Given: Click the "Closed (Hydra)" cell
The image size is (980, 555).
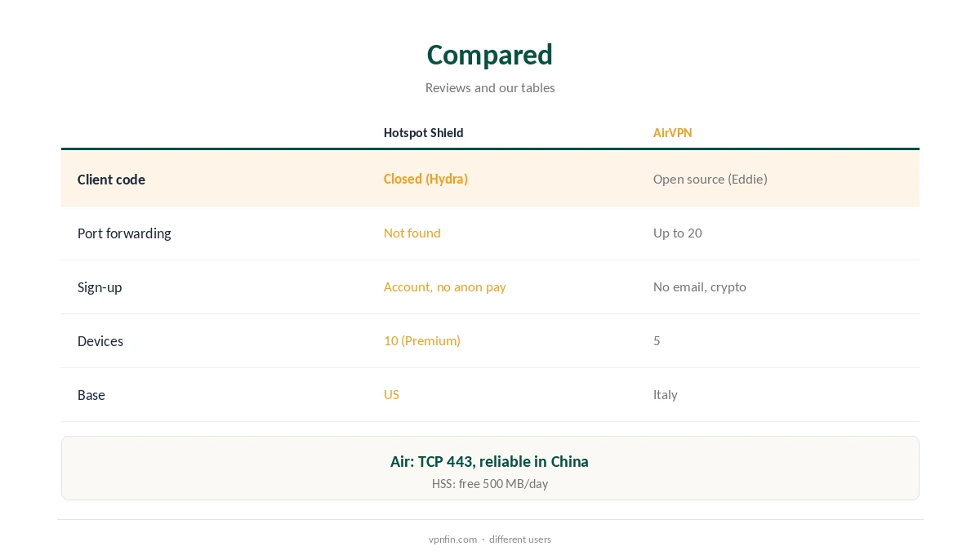Looking at the screenshot, I should (425, 179).
